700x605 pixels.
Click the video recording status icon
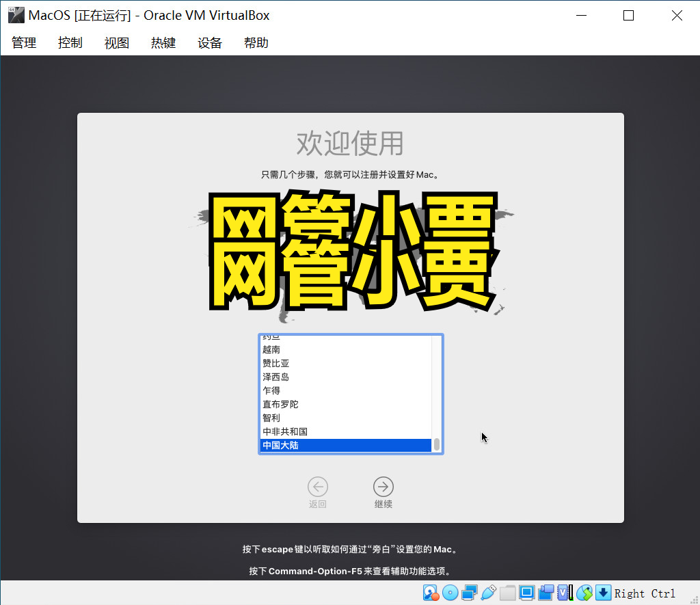pyautogui.click(x=546, y=593)
